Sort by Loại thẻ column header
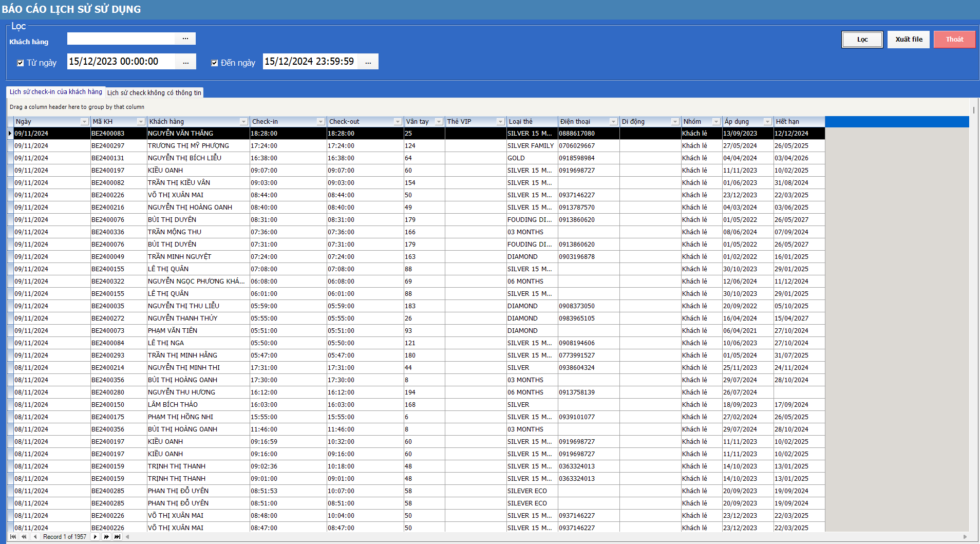The height and width of the screenshot is (544, 980). pos(532,122)
